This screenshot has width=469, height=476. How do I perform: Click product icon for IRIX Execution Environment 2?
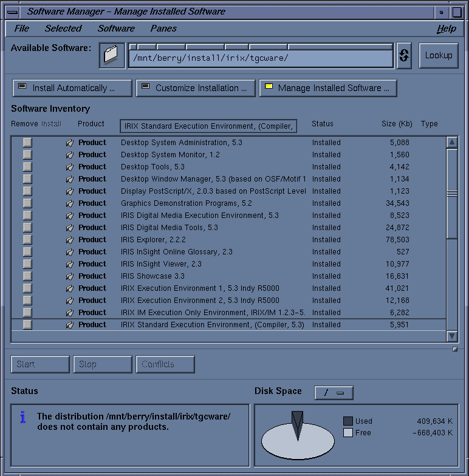[x=70, y=301]
